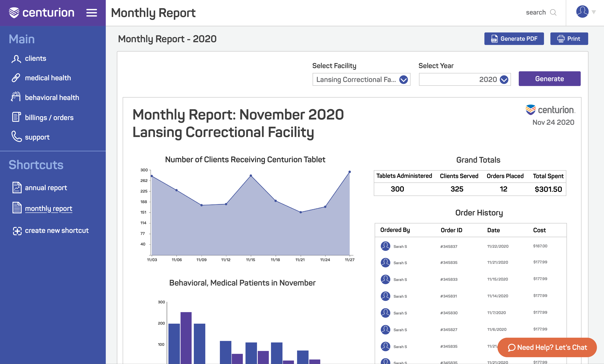This screenshot has height=364, width=604.
Task: Click the purple Generate button
Action: coord(550,79)
